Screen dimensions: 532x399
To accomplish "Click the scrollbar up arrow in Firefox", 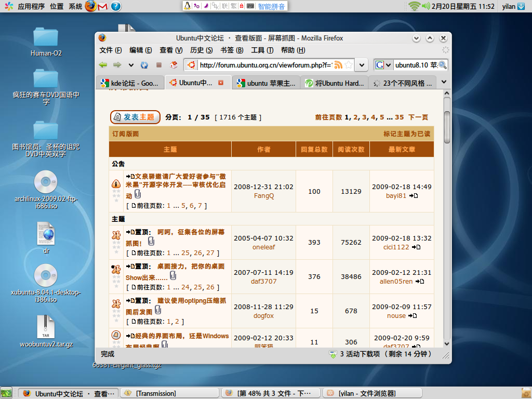I will 447,93.
